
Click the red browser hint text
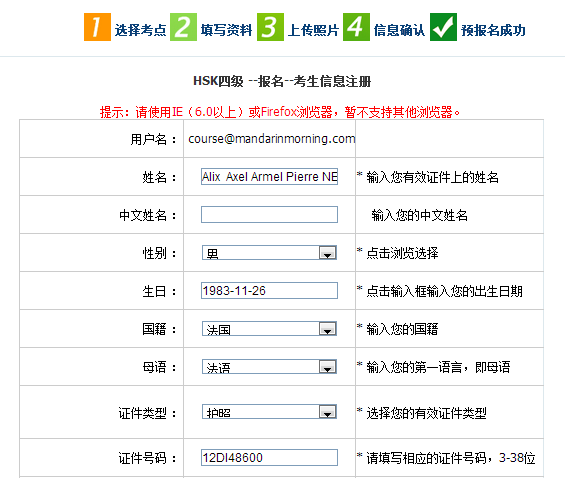coord(280,112)
